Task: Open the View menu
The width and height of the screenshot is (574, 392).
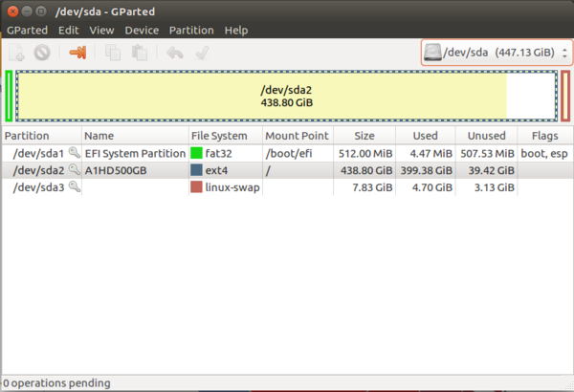Action: click(x=101, y=30)
